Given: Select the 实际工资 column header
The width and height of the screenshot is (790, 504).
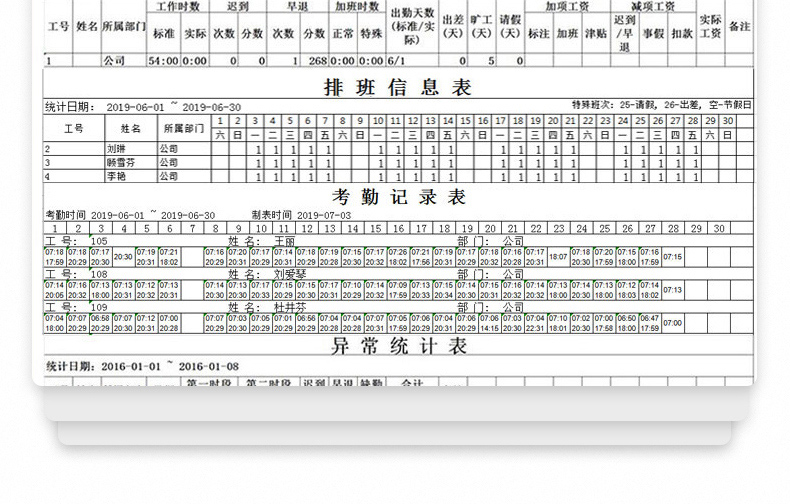Looking at the screenshot, I should [710, 26].
